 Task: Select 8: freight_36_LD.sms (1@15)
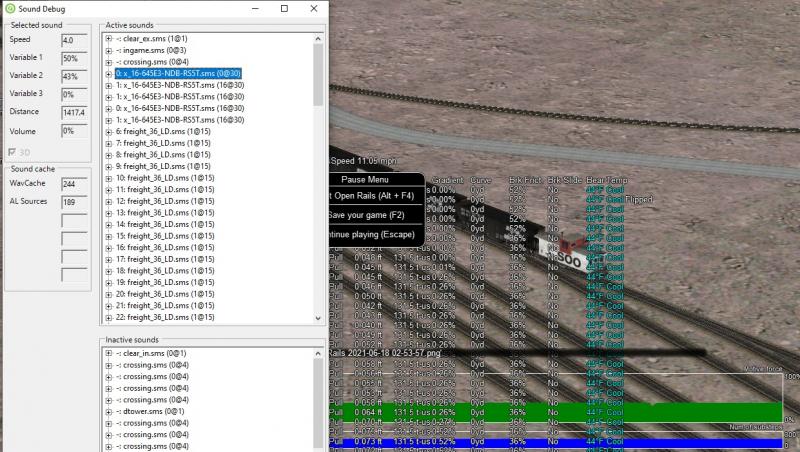(163, 155)
